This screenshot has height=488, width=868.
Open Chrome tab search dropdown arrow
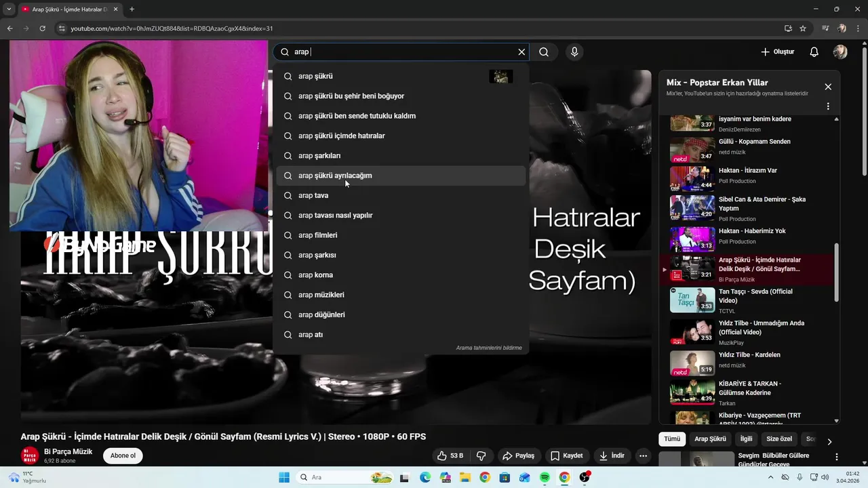coord(9,9)
